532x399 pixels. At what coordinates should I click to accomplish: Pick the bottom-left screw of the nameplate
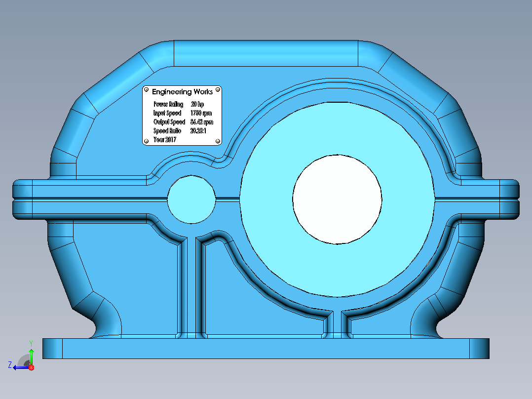146,141
